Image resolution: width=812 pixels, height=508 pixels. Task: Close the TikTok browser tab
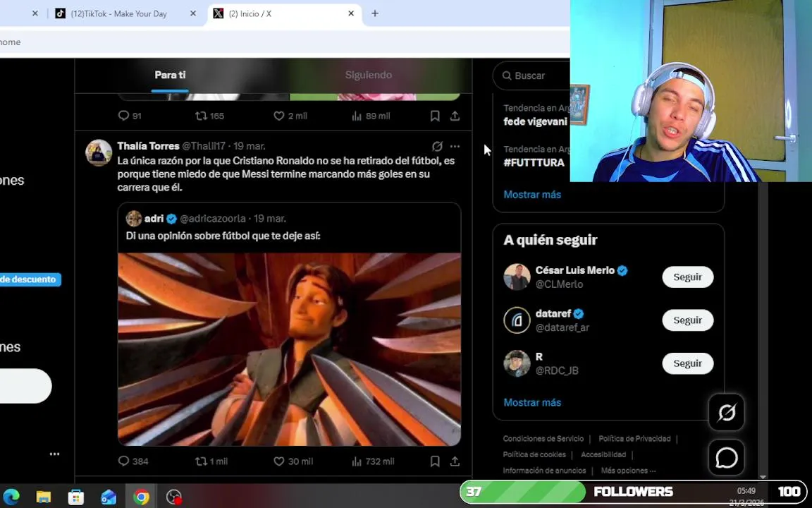pos(193,13)
